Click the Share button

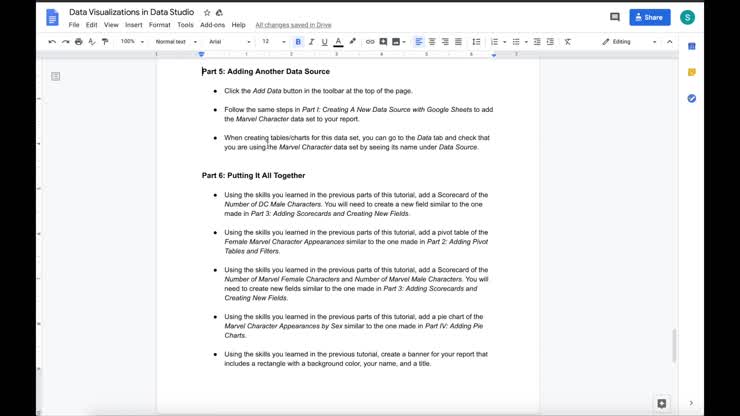(x=650, y=17)
